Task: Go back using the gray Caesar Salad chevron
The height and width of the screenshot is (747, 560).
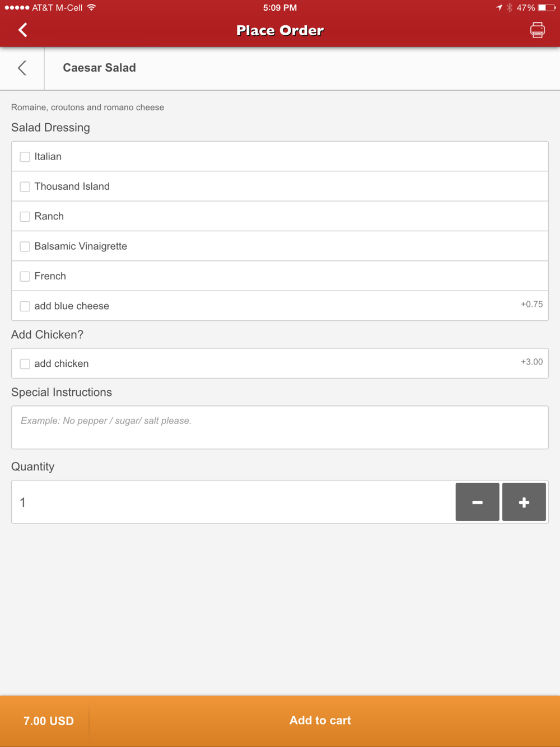Action: click(22, 68)
